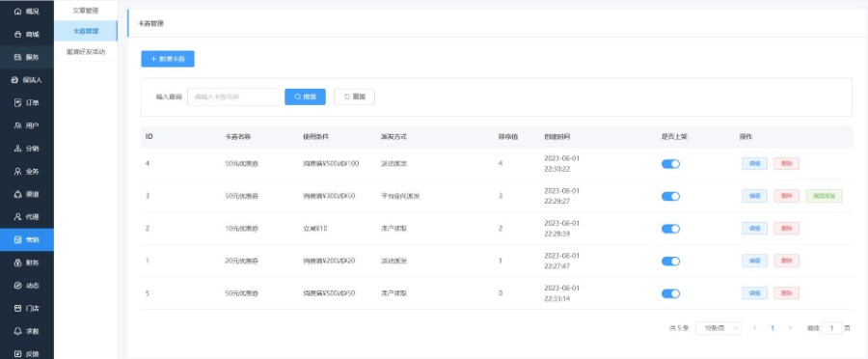Open 邀请好友活动 submenu item
The height and width of the screenshot is (359, 868).
point(86,51)
